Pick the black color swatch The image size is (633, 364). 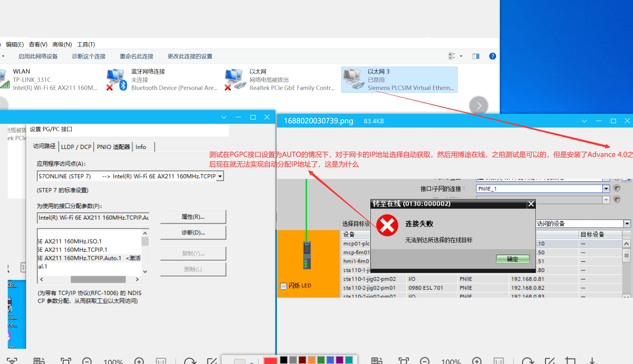coord(283,360)
